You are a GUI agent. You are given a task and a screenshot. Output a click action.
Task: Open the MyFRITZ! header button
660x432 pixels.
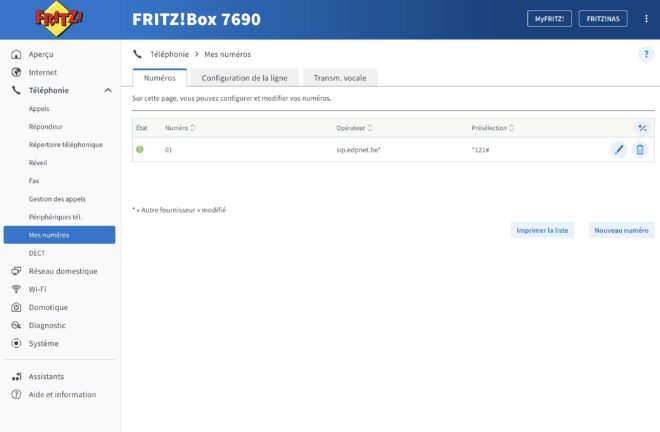(549, 19)
